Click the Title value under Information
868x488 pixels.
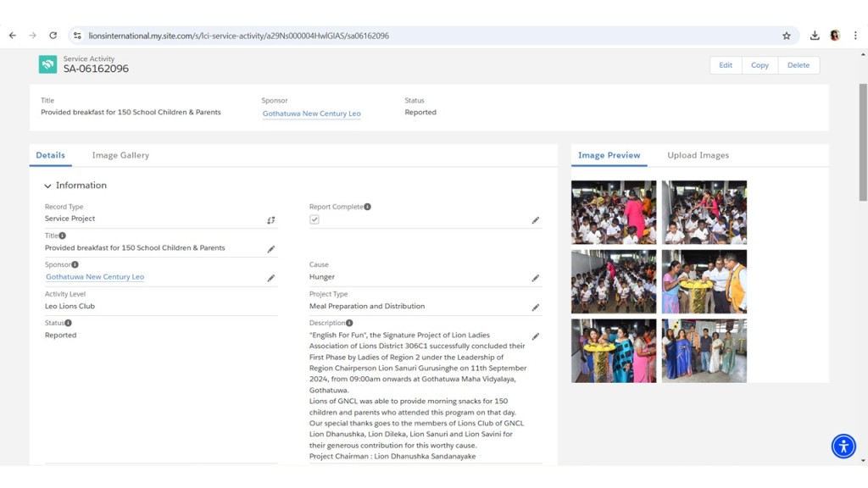[x=135, y=248]
